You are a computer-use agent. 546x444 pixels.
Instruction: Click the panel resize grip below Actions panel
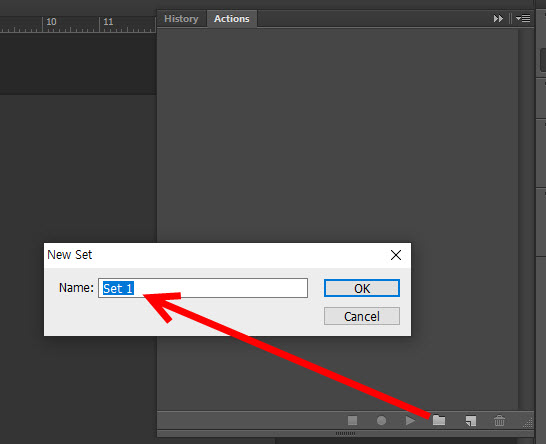[x=345, y=434]
